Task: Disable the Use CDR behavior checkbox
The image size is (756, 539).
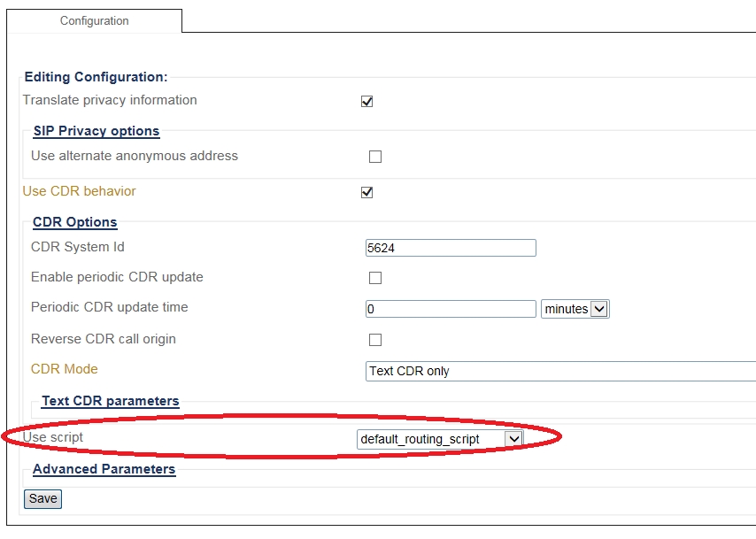Action: [367, 192]
